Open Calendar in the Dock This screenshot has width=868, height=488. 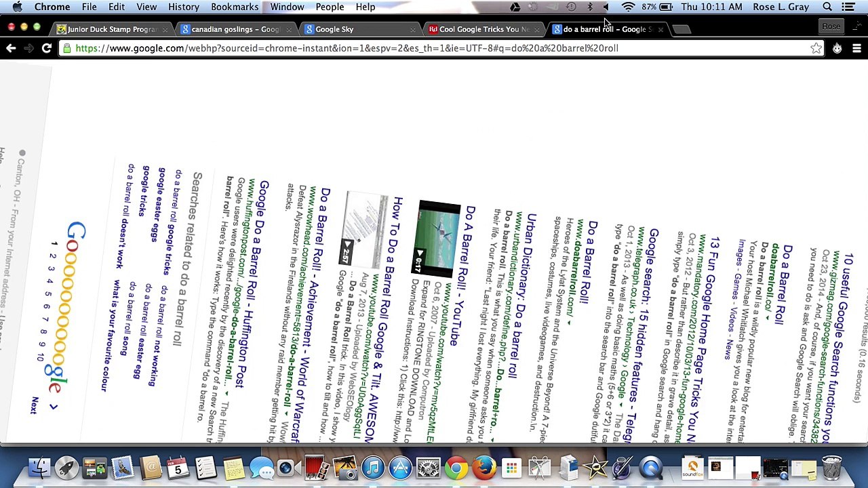pyautogui.click(x=178, y=468)
